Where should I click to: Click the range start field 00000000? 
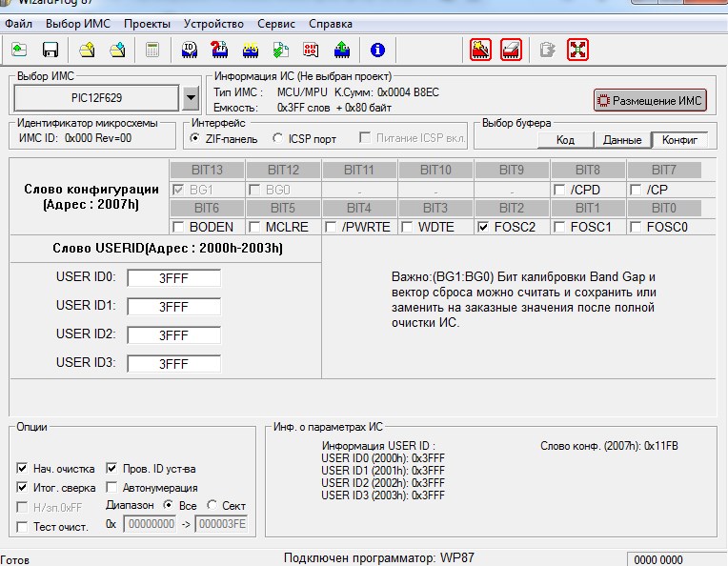(x=150, y=524)
